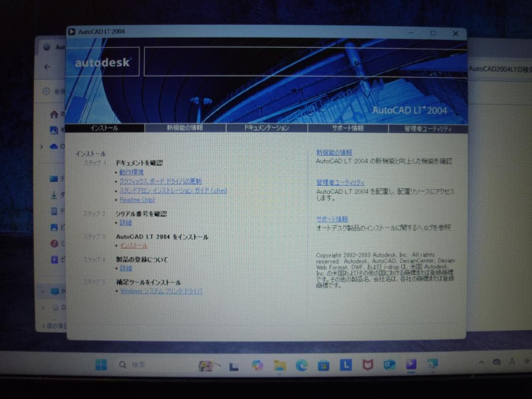This screenshot has height=399, width=532.
Task: Maximize the AutoCAD LT 2004 window
Action: [433, 33]
